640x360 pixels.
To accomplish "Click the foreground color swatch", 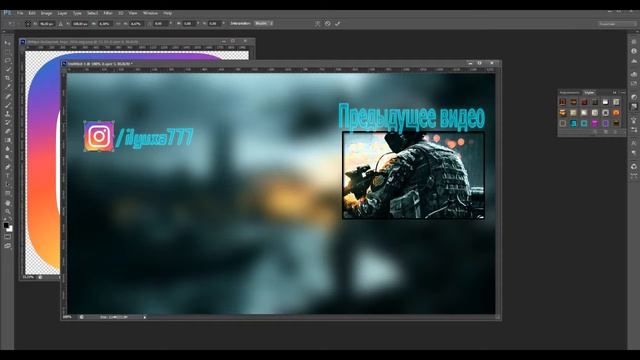I will point(6,225).
